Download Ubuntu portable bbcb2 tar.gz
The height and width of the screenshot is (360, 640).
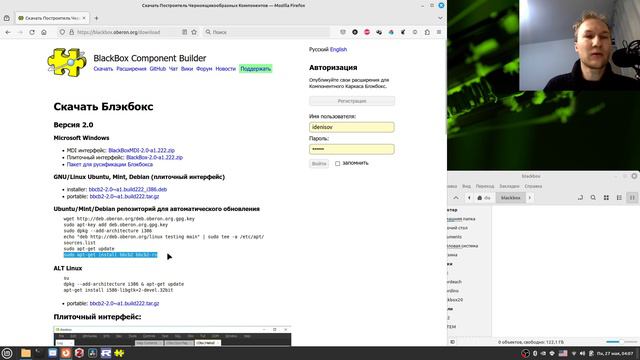[x=124, y=196]
